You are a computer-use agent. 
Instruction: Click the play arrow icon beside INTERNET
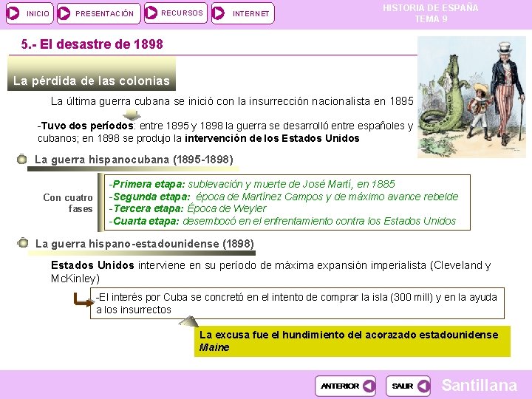click(x=218, y=13)
